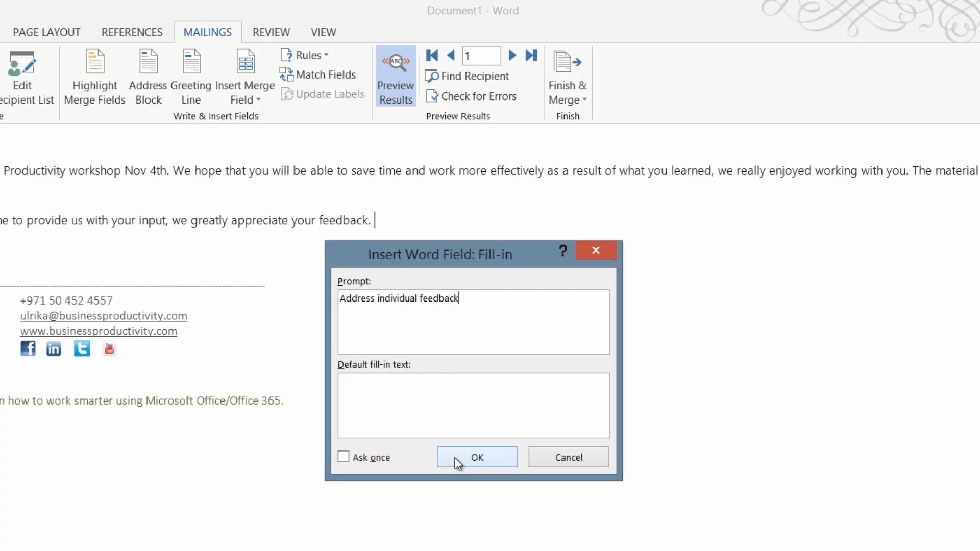
Task: Switch to the REFERENCES tab
Action: click(x=132, y=32)
